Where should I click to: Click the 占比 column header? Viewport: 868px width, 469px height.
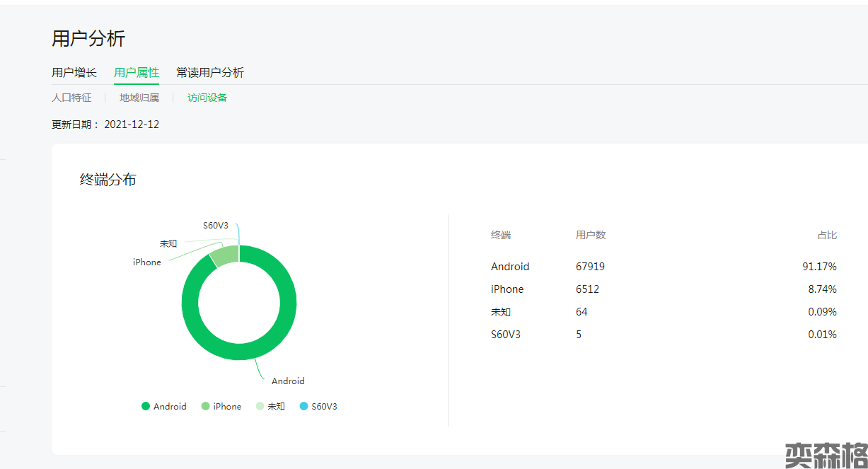tap(827, 236)
